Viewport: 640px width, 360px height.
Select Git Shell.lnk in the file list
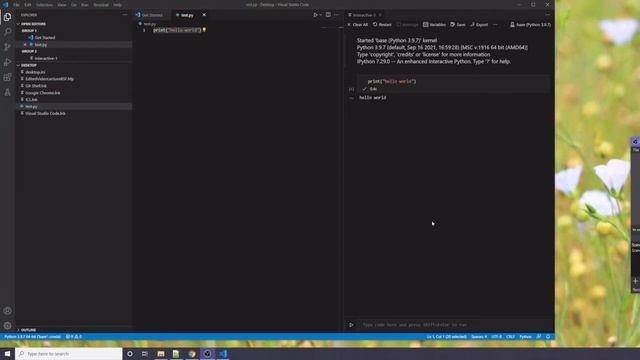tap(36, 86)
